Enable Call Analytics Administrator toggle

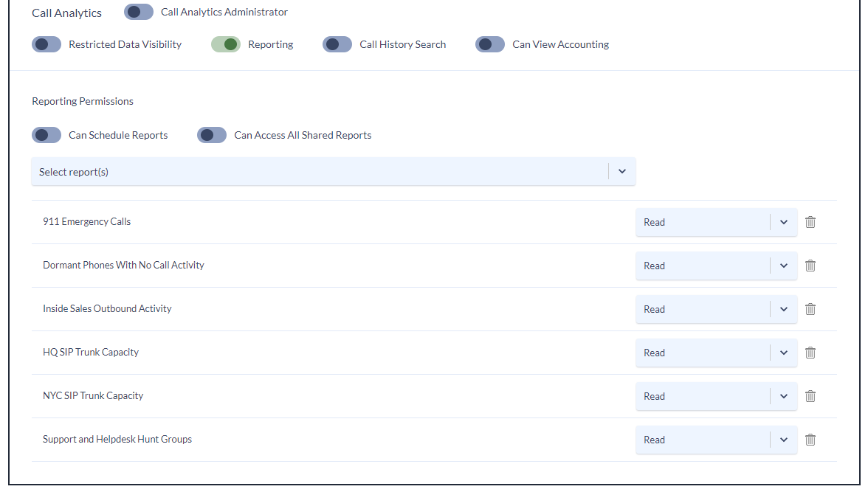(x=139, y=13)
